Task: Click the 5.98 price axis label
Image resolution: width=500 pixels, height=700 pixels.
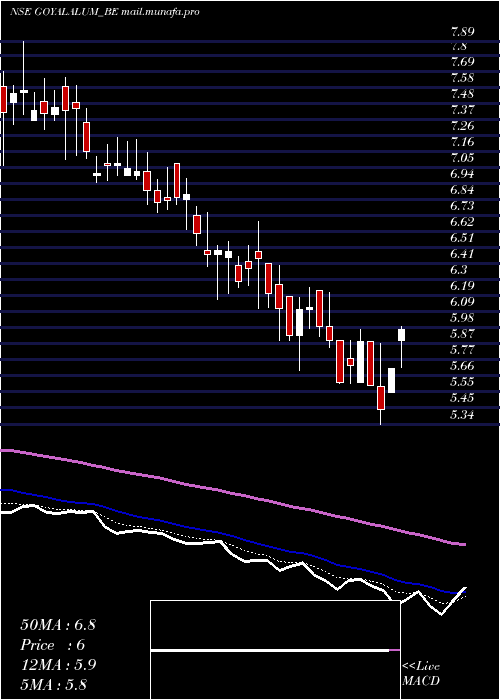Action: tap(462, 318)
